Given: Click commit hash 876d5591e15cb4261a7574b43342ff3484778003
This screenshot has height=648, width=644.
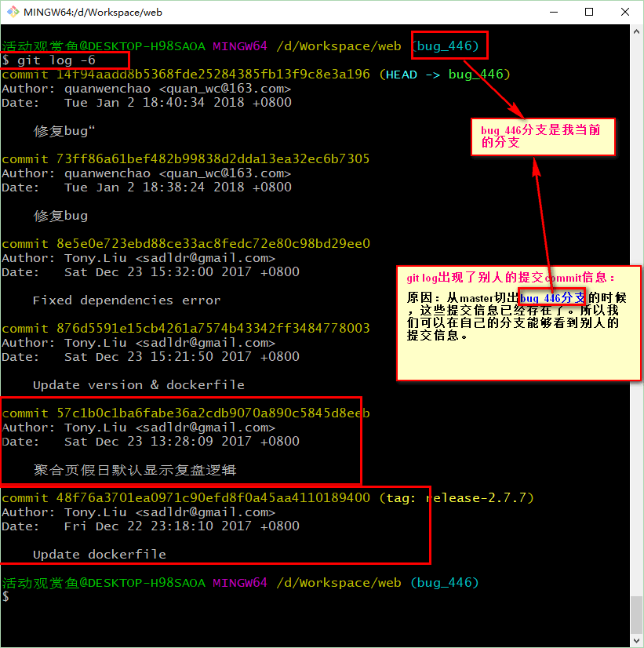Looking at the screenshot, I should point(213,329).
